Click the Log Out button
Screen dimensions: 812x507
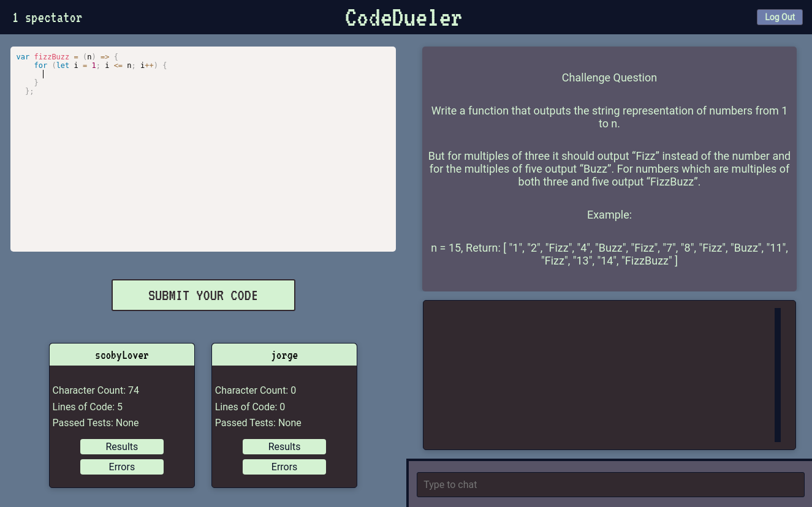(x=779, y=17)
